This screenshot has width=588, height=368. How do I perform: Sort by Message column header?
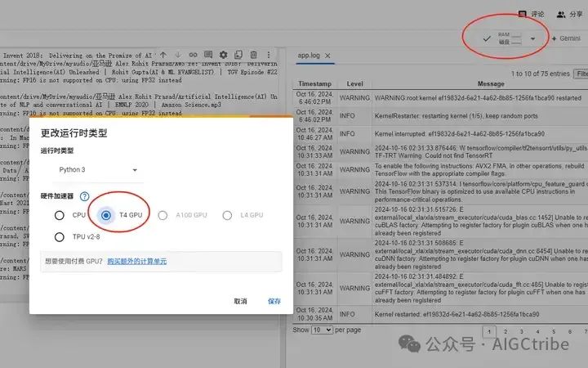(x=491, y=83)
